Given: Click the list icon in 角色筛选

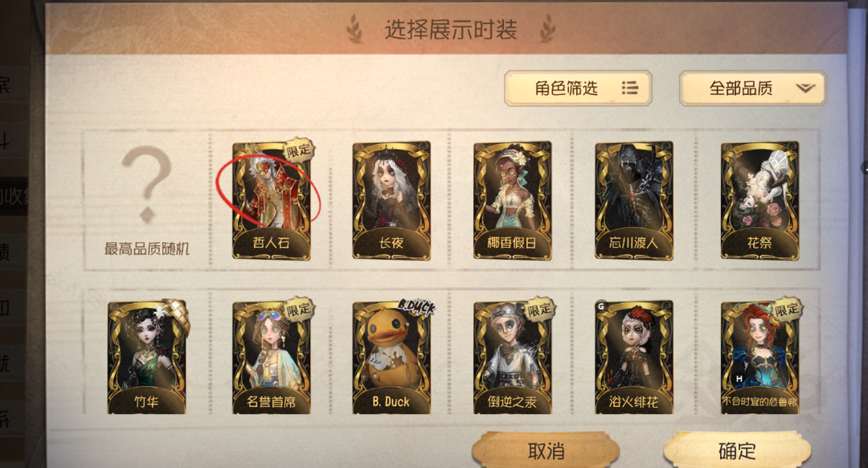Looking at the screenshot, I should [629, 88].
